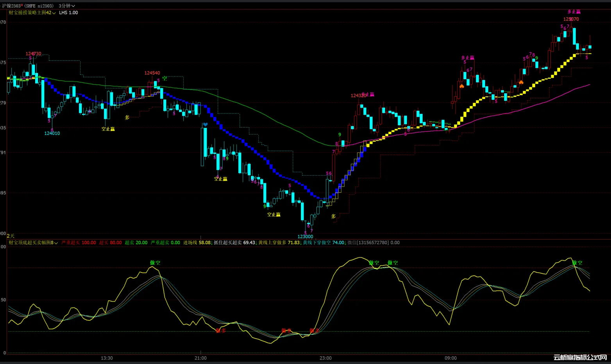Click the orange heart marker below the 5-6-7-8-9 count
This screenshot has width=611, height=364.
click(x=521, y=82)
